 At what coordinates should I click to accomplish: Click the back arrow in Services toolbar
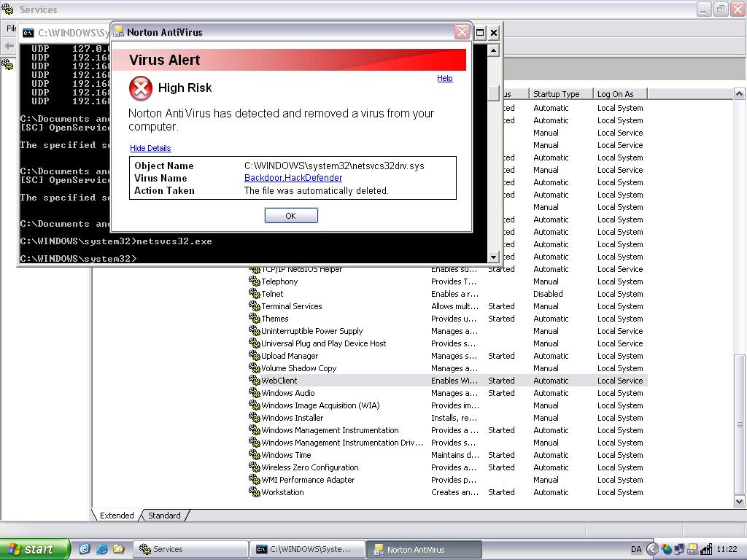click(x=9, y=46)
